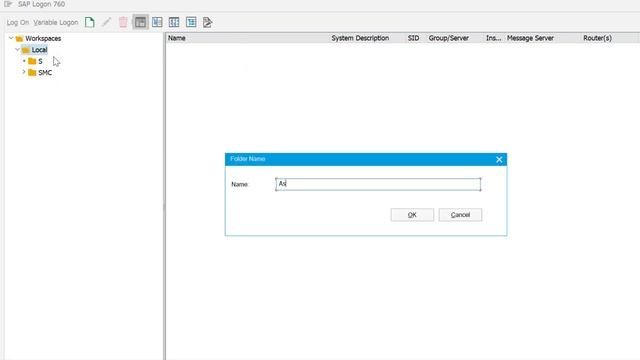Click the folder Name input field
The image size is (640, 360).
pyautogui.click(x=378, y=184)
